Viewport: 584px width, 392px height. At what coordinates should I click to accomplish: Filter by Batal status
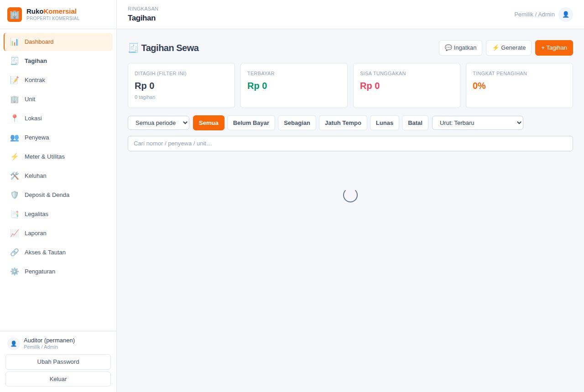415,123
